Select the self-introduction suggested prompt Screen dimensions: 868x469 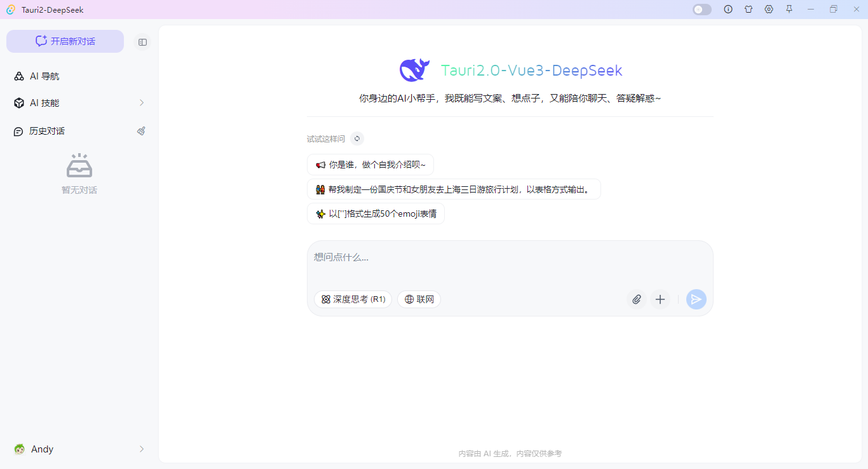click(369, 164)
